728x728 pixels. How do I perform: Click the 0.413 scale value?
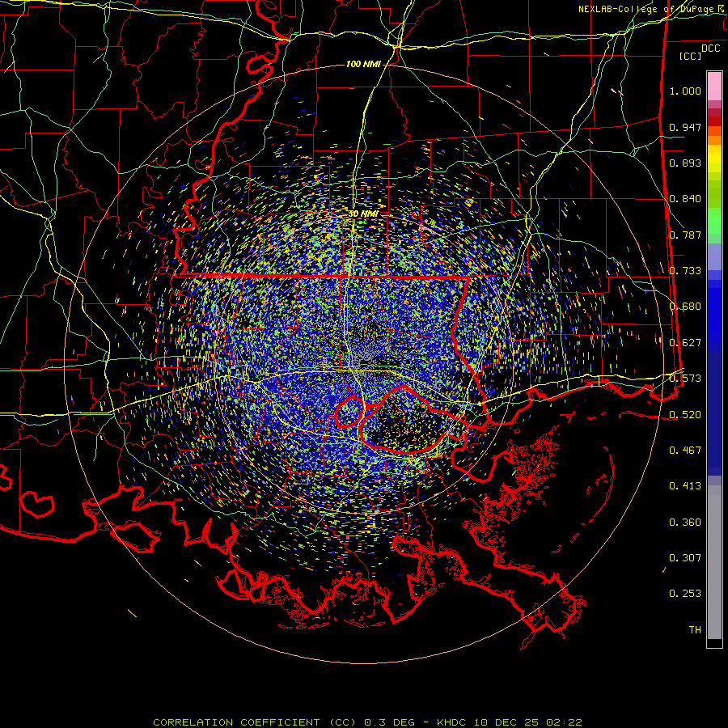click(x=685, y=486)
